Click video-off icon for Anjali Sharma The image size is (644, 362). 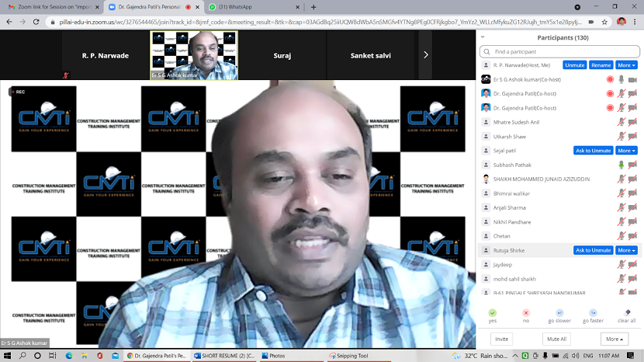click(x=632, y=207)
